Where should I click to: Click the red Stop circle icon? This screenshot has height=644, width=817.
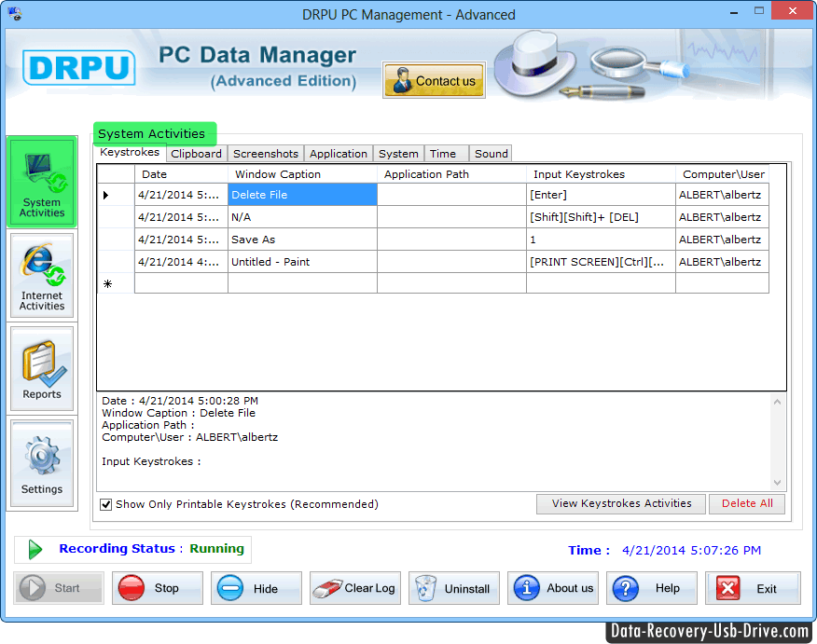132,588
